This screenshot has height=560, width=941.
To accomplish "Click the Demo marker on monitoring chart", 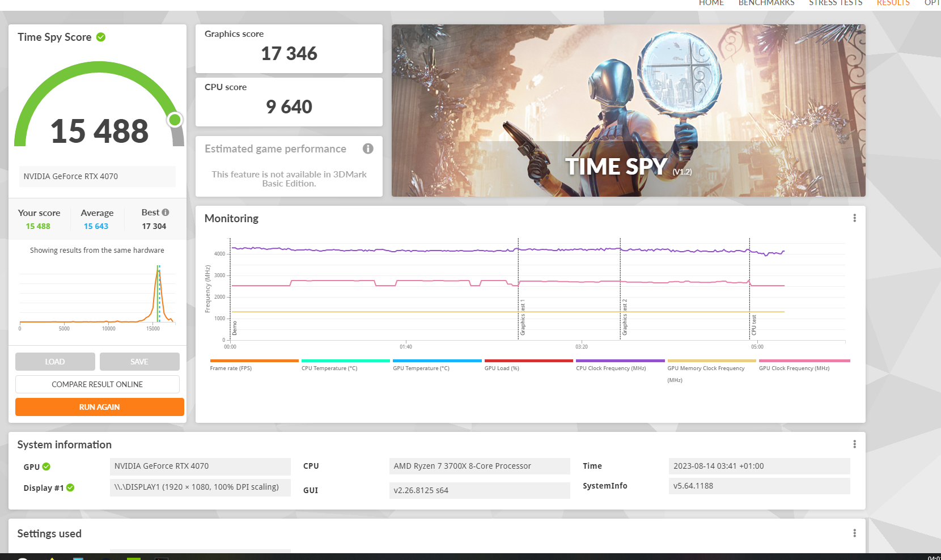I will point(235,328).
